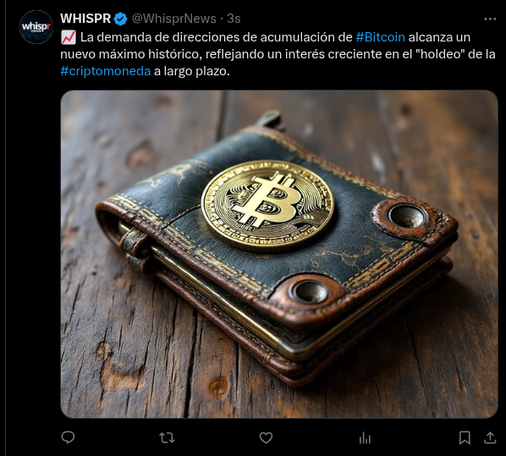Viewport: 506px width, 456px height.
Task: Click the 'nuevo máximo histórico' text line
Action: 131,54
